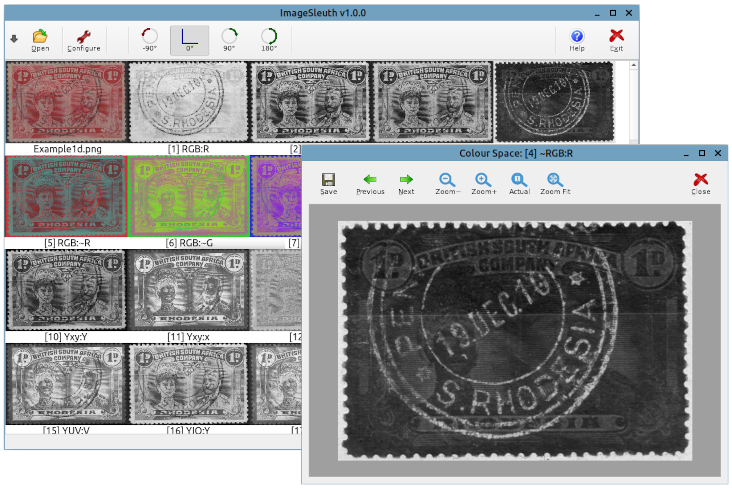Click the [1] RGB:R label
The height and width of the screenshot is (488, 732).
(x=188, y=149)
